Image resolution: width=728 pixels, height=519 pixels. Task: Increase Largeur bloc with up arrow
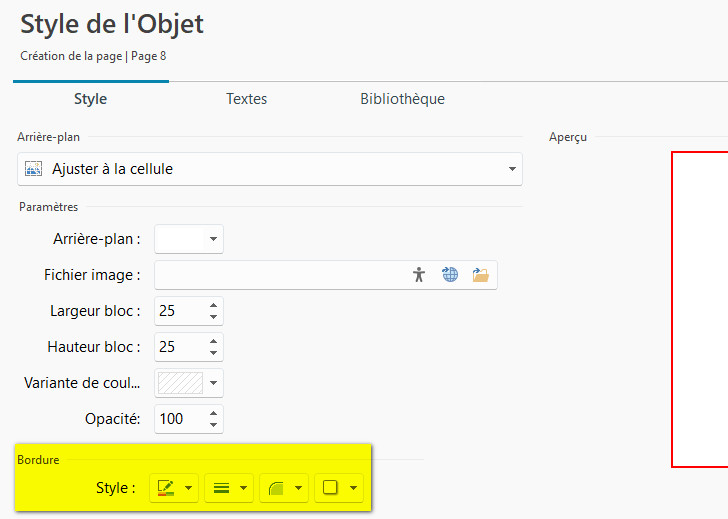point(213,306)
